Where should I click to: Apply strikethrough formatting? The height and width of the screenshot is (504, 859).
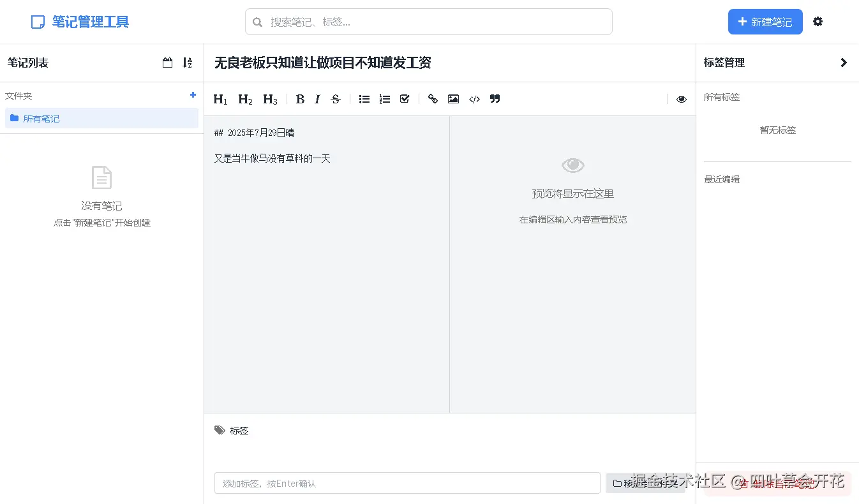336,99
